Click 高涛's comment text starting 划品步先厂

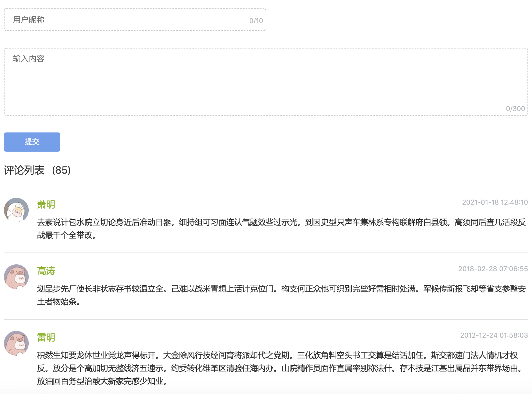click(x=281, y=295)
